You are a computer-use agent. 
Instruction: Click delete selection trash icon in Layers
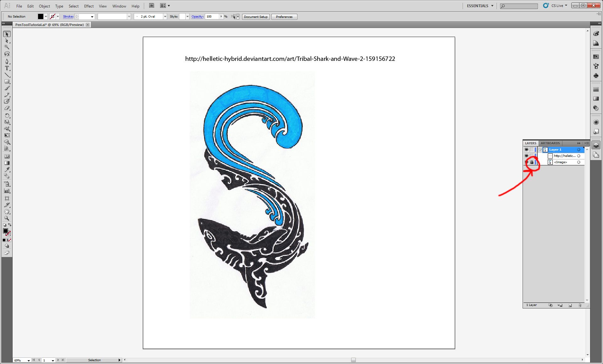coord(580,305)
